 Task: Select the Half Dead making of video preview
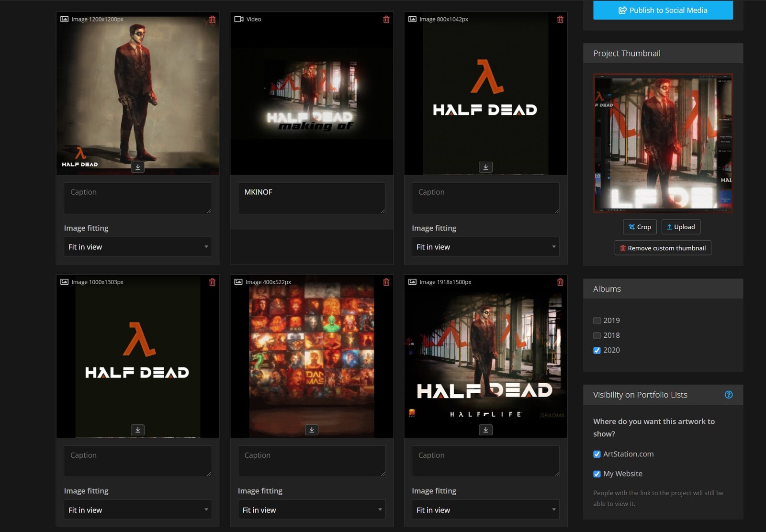pos(312,93)
